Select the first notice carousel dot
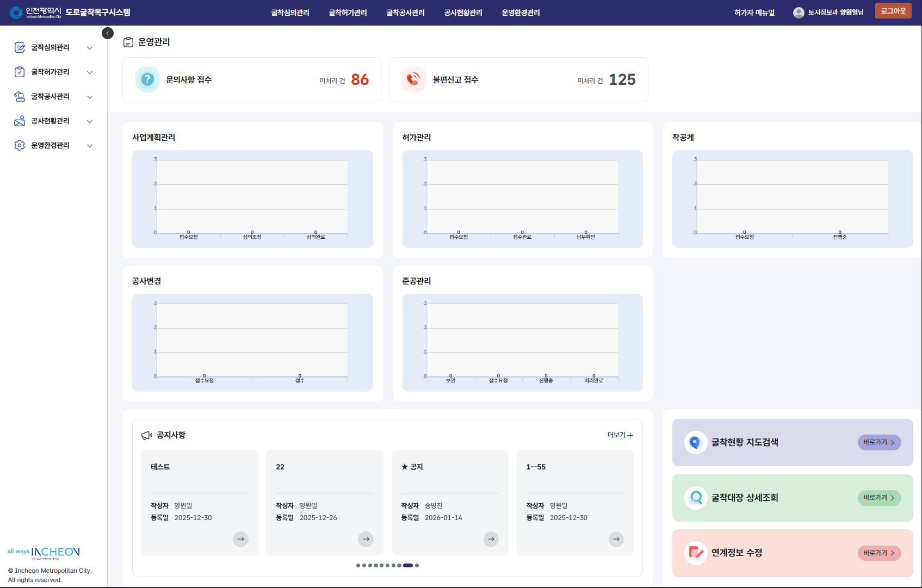Image resolution: width=922 pixels, height=588 pixels. coord(358,566)
